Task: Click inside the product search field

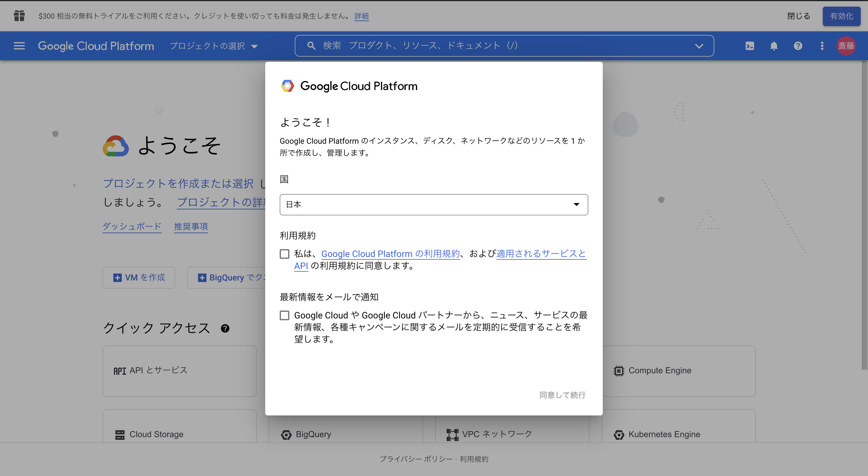Action: pos(472,46)
